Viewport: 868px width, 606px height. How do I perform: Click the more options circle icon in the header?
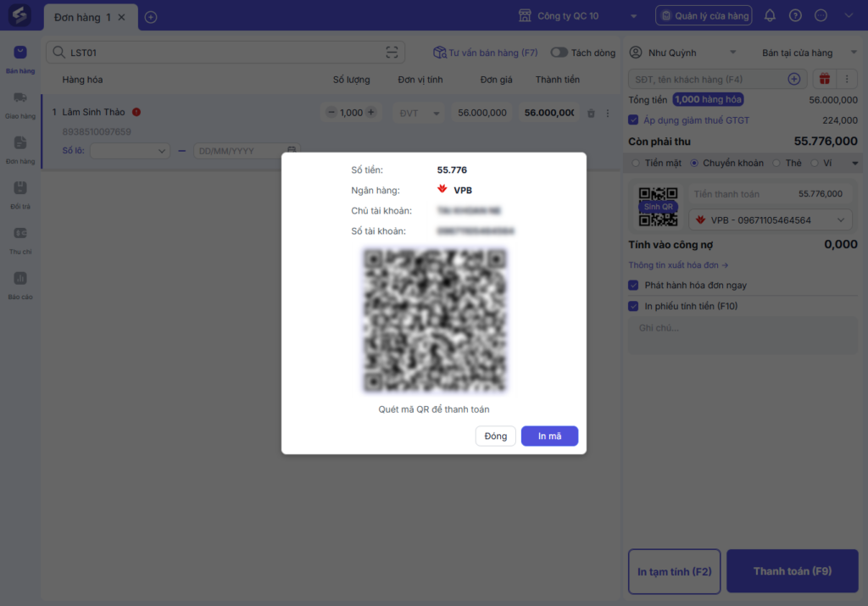[x=821, y=15]
